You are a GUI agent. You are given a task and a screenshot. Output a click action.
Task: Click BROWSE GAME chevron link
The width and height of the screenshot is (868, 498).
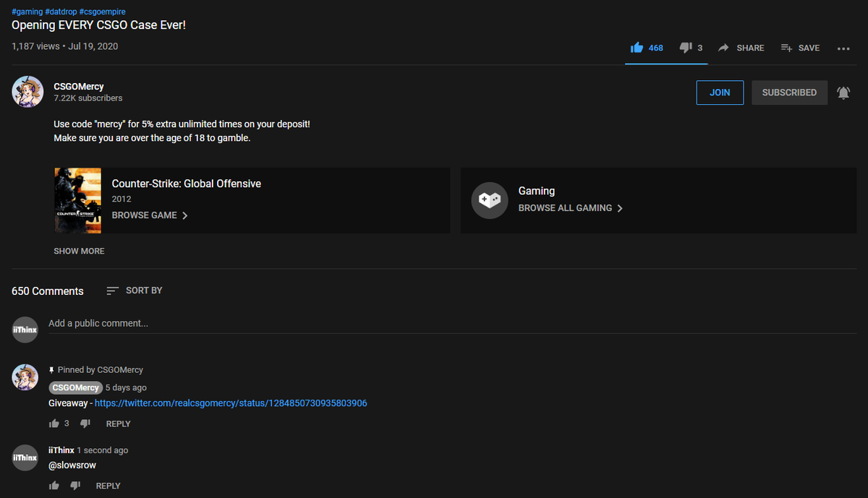[x=150, y=215]
